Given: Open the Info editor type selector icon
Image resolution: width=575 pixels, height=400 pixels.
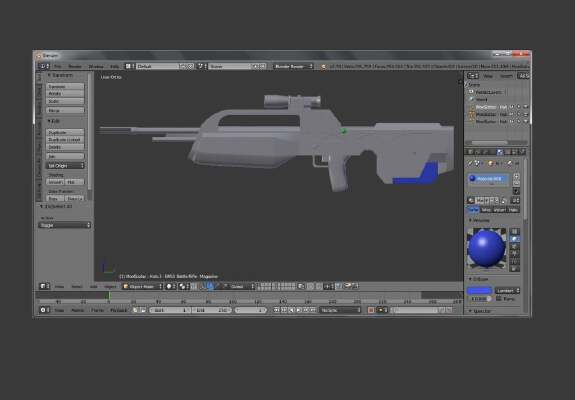Looking at the screenshot, I should click(x=44, y=66).
